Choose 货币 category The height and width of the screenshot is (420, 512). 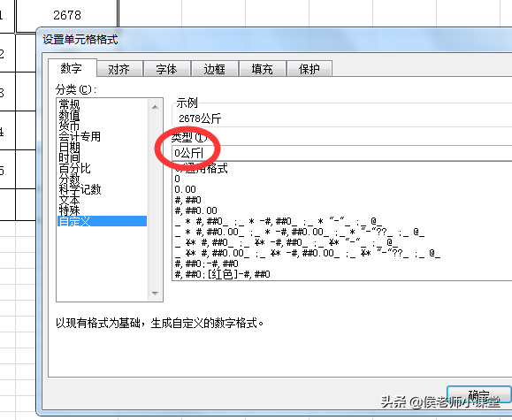pyautogui.click(x=102, y=126)
